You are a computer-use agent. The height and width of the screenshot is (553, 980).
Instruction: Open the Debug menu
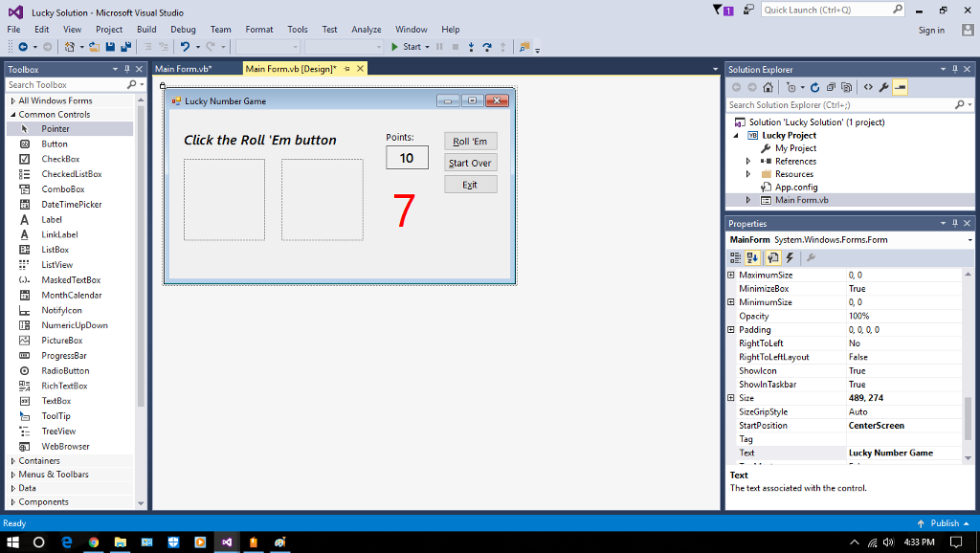point(183,29)
